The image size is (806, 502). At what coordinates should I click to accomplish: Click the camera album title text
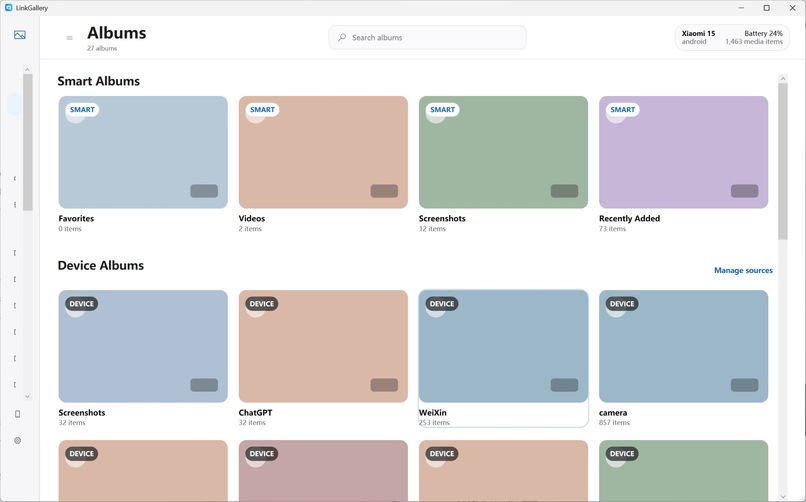[x=613, y=413]
